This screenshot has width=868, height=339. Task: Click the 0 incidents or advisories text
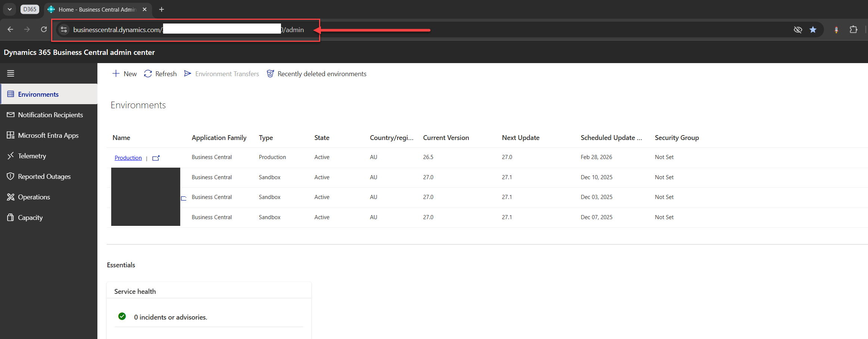point(171,317)
